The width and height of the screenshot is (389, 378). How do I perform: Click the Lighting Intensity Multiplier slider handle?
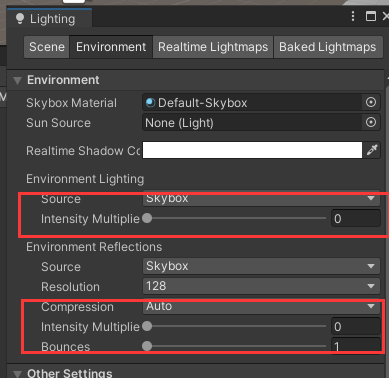pyautogui.click(x=147, y=218)
